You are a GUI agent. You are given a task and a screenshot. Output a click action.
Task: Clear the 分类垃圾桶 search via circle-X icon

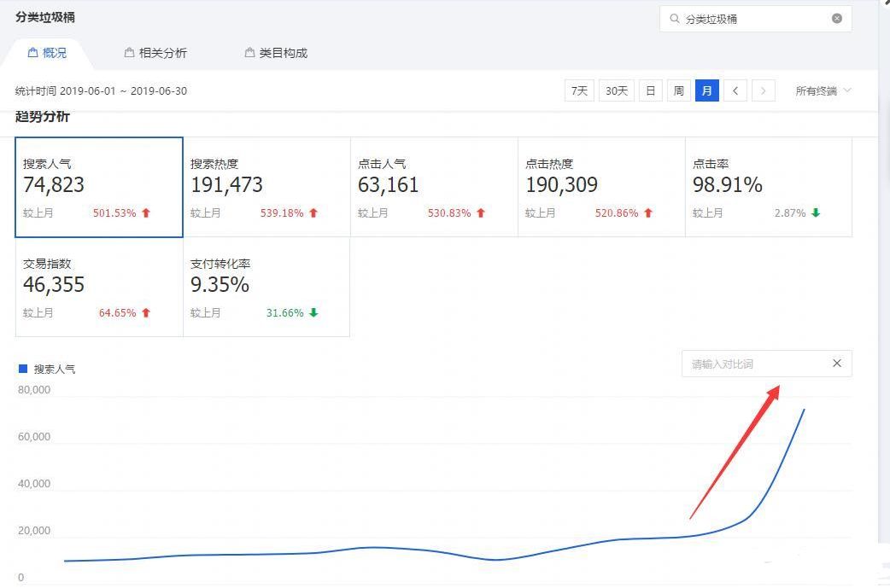[x=838, y=18]
